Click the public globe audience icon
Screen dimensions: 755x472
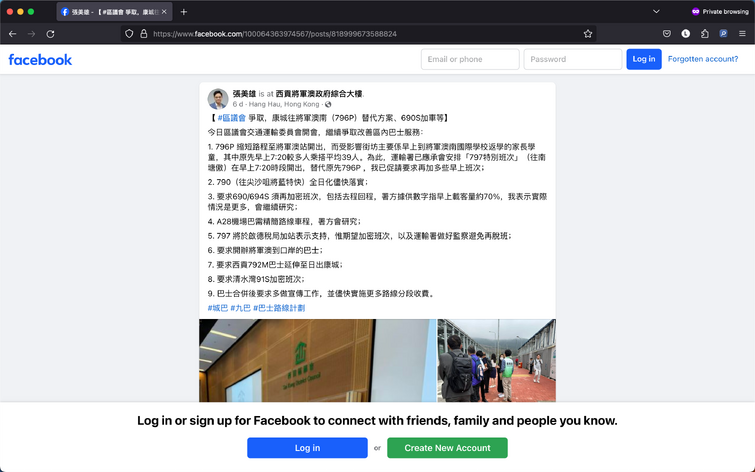click(x=328, y=105)
